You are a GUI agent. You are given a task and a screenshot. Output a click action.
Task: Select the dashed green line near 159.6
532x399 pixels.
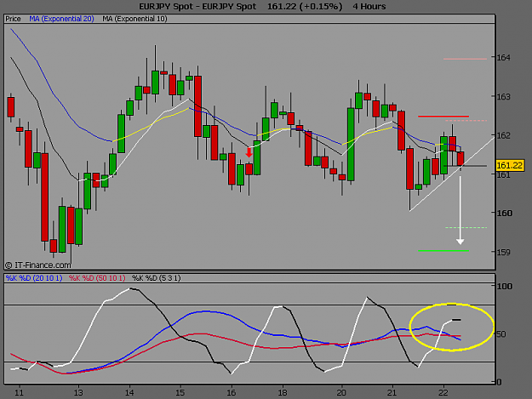pyautogui.click(x=466, y=227)
